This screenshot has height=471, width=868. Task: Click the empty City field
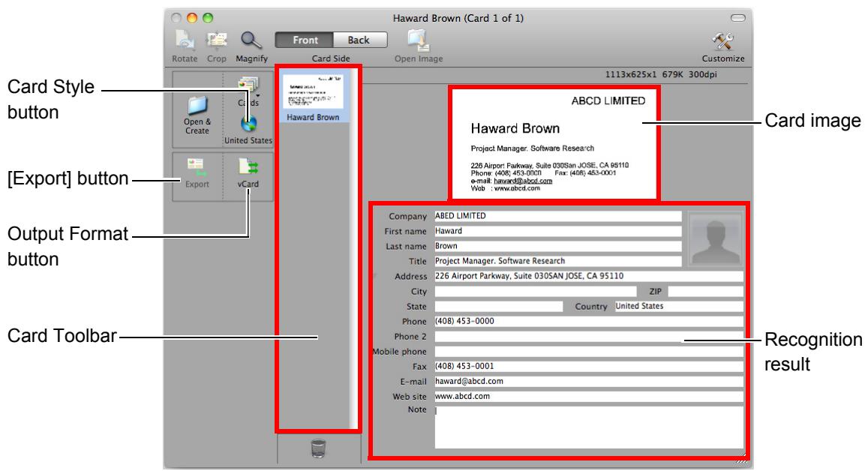(x=536, y=291)
